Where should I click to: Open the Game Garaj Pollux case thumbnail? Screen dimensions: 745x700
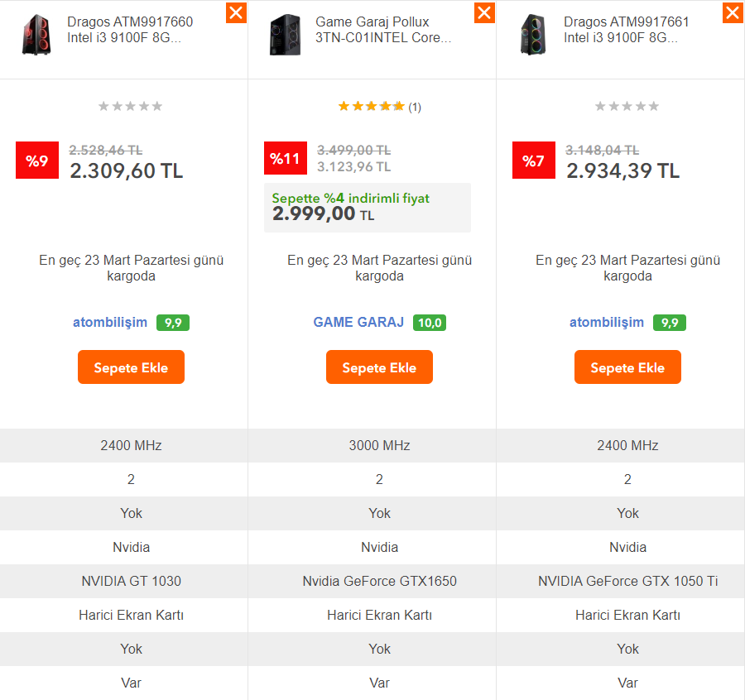pos(285,35)
